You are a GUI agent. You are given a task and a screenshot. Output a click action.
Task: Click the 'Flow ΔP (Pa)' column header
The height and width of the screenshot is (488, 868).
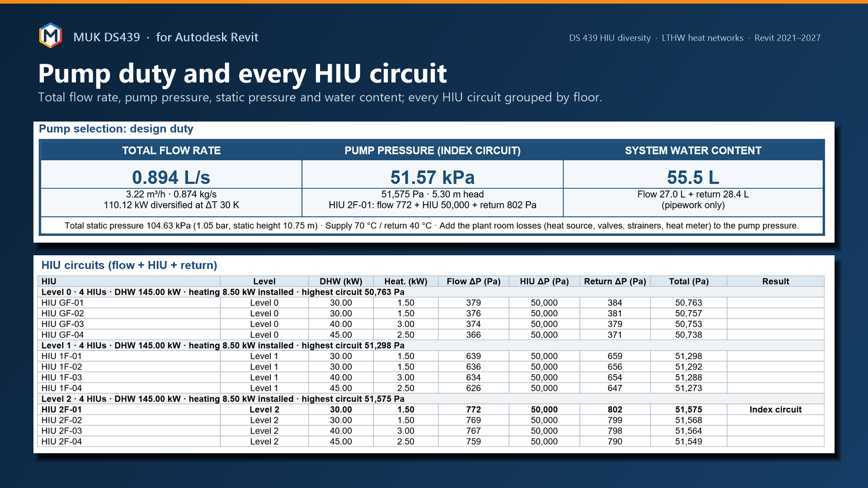[x=473, y=281]
